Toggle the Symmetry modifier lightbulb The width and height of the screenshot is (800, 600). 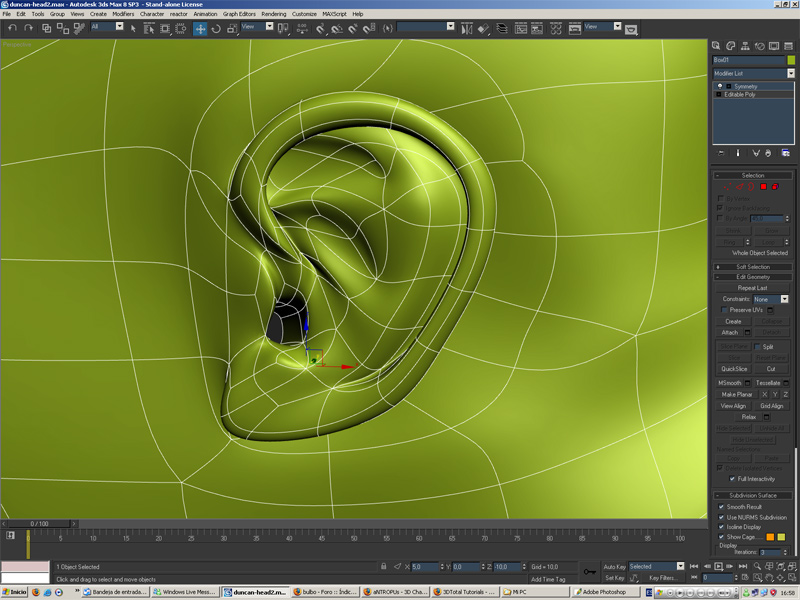pyautogui.click(x=720, y=86)
